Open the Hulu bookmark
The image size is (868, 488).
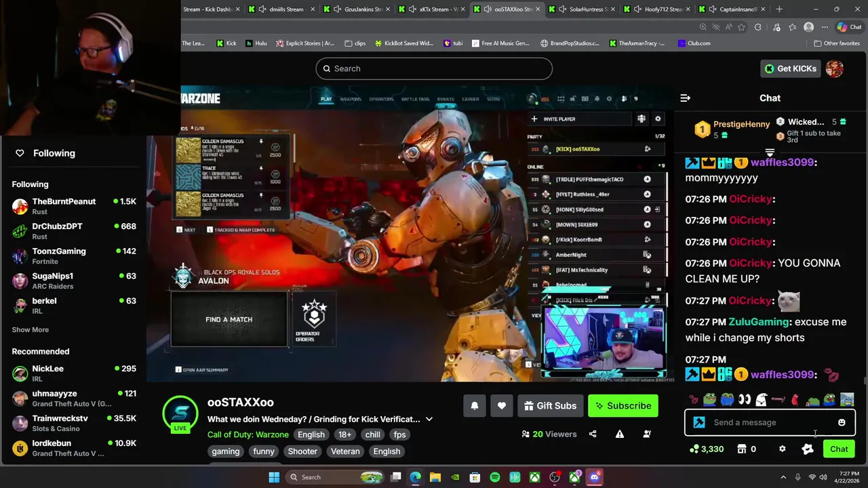click(x=256, y=43)
